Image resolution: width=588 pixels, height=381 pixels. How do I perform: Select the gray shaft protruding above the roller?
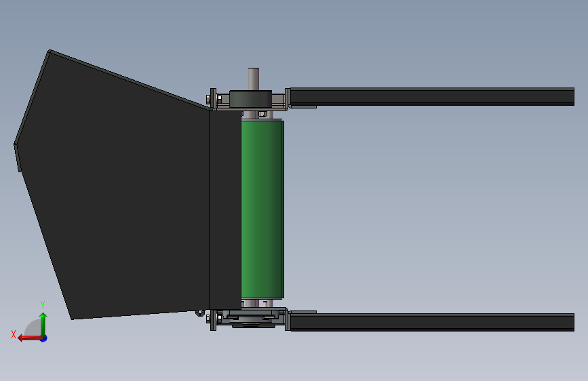pos(254,79)
